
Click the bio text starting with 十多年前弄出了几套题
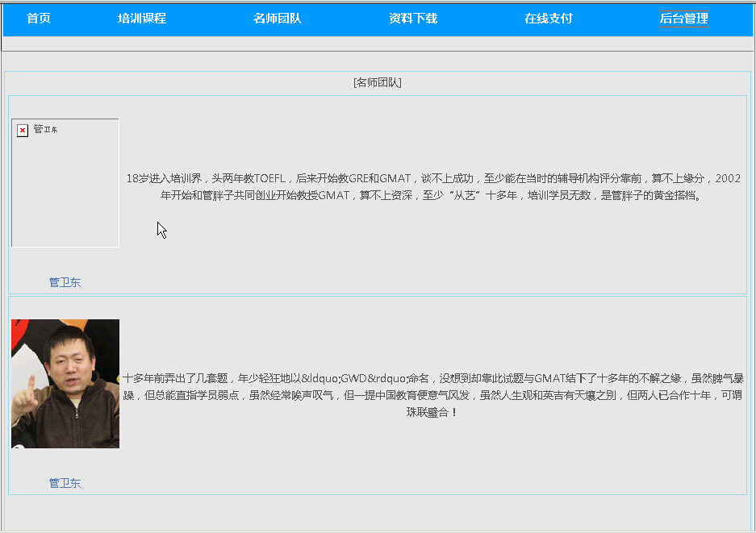click(x=433, y=395)
